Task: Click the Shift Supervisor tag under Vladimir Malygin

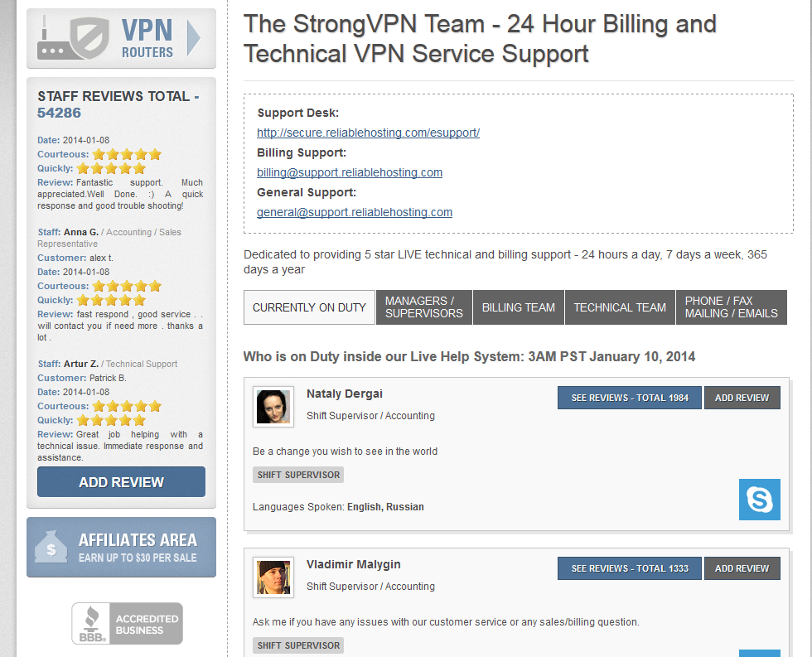Action: tap(298, 645)
